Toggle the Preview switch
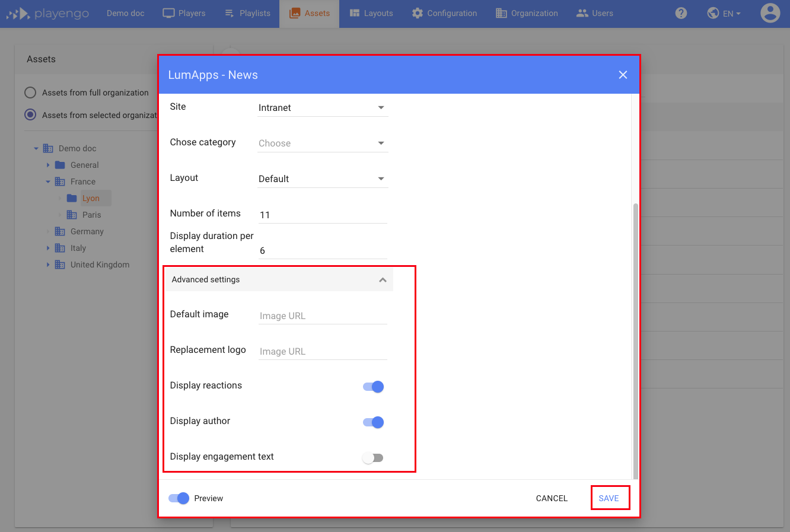790x532 pixels. pyautogui.click(x=179, y=498)
